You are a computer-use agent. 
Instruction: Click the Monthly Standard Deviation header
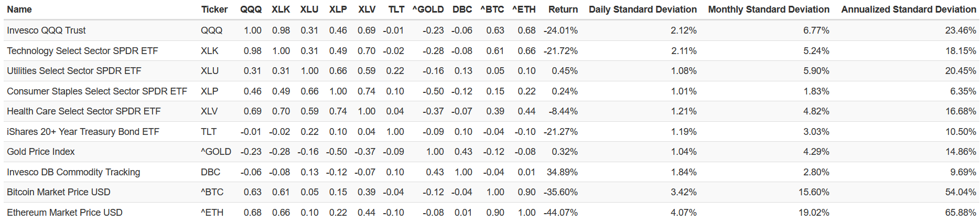click(768, 9)
